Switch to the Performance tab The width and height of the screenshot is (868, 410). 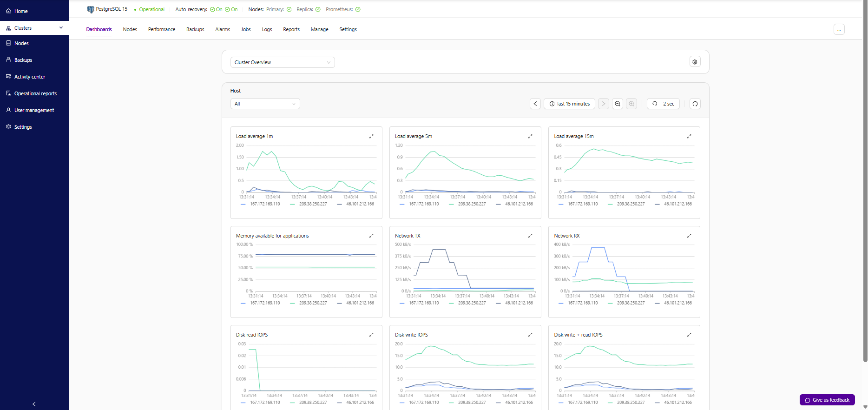(x=162, y=29)
